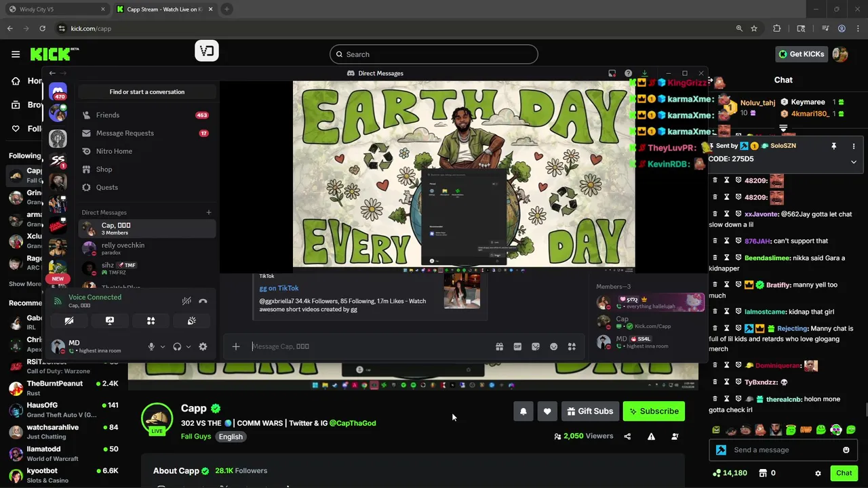Unpin the pinned chat message

pyautogui.click(x=834, y=146)
